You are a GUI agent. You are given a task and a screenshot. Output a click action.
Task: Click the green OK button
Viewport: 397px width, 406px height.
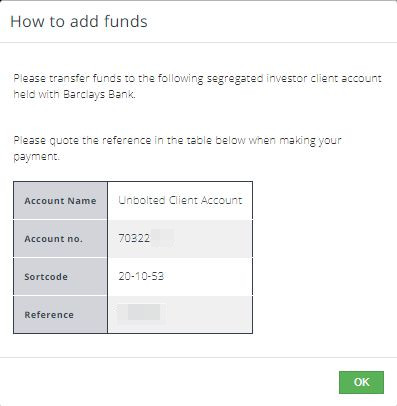pyautogui.click(x=361, y=382)
